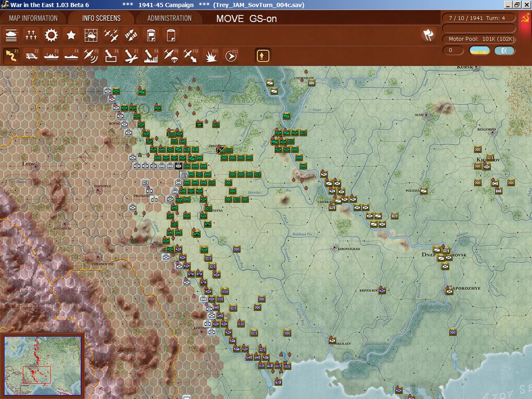Click the Rovno city label

click(115, 123)
